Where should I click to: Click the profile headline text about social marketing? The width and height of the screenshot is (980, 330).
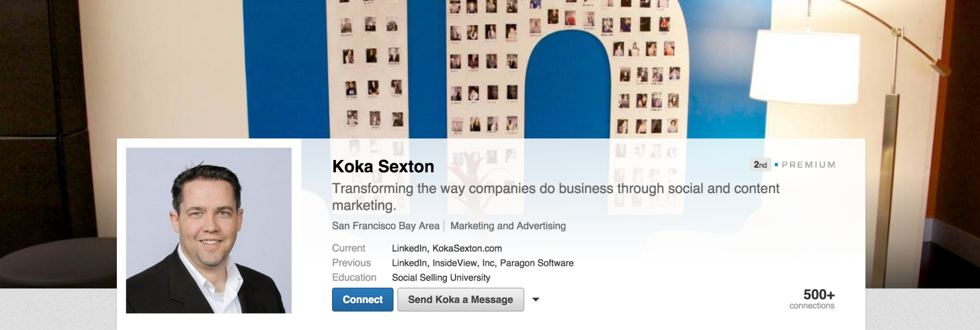507,188
